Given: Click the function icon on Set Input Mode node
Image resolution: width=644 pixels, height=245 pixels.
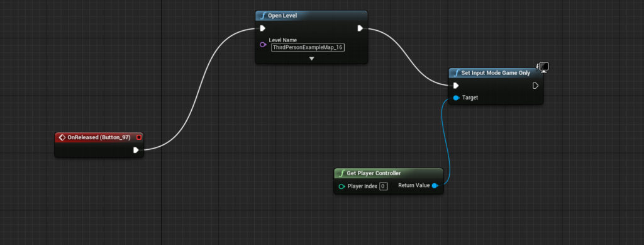Looking at the screenshot, I should pyautogui.click(x=457, y=73).
